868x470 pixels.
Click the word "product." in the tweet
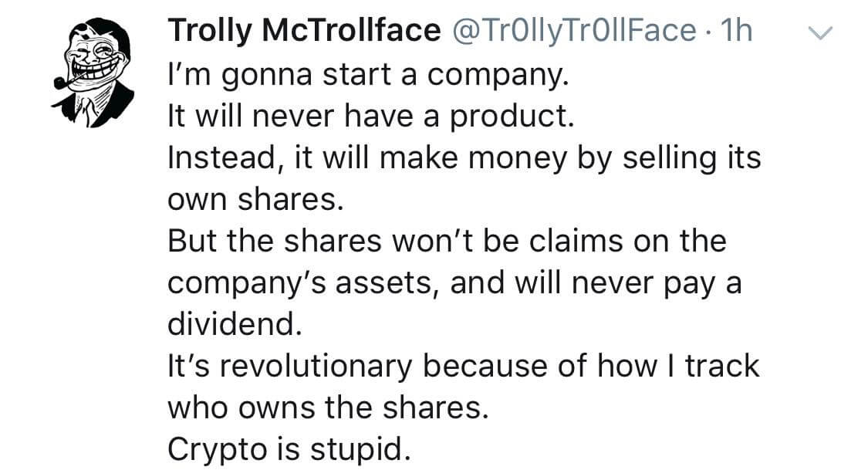[x=512, y=116]
